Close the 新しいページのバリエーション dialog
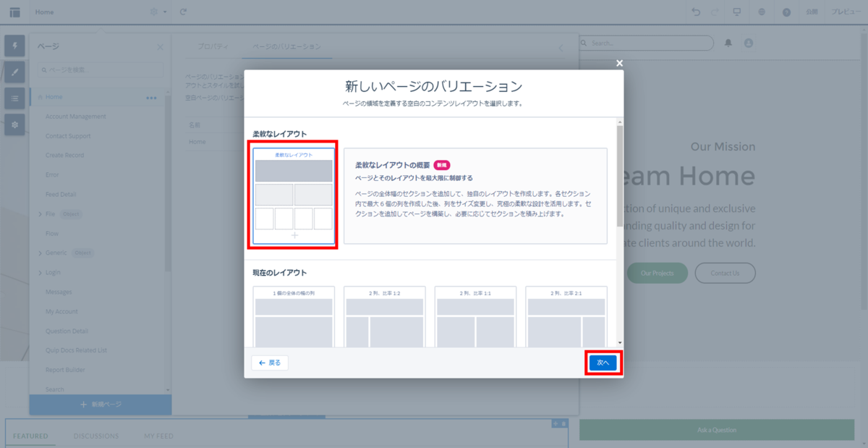 coord(619,64)
